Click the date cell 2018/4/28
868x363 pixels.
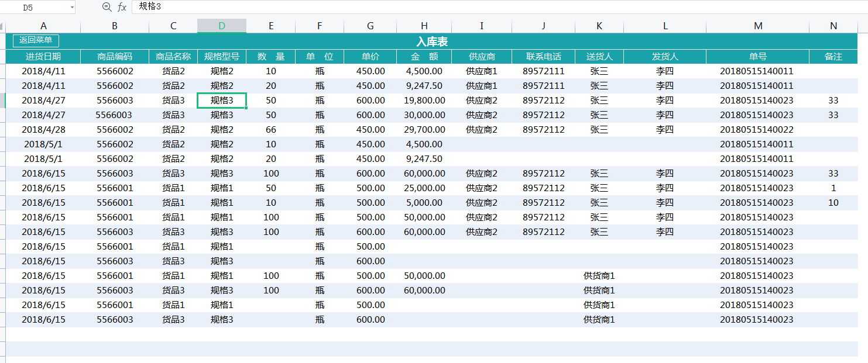(43, 130)
